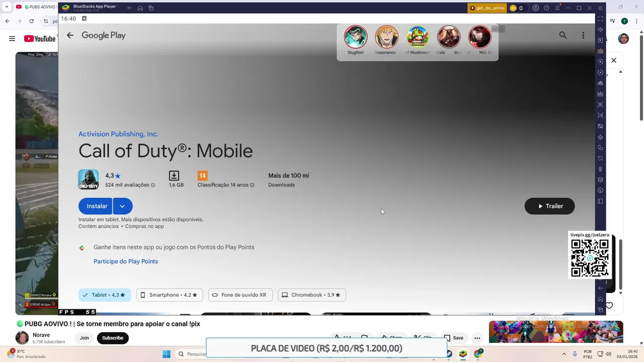The width and height of the screenshot is (644, 362).
Task: Open Legend of Mushroom ad icon
Action: pos(418,37)
